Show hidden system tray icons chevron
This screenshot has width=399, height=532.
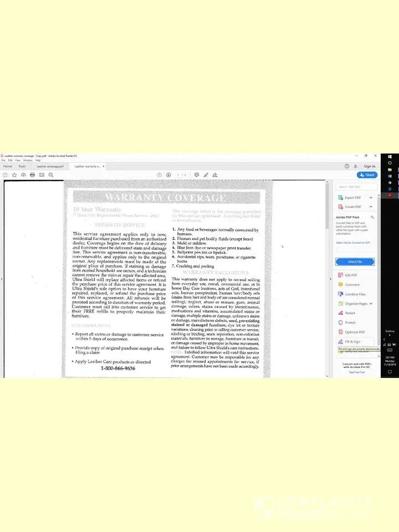pyautogui.click(x=385, y=339)
